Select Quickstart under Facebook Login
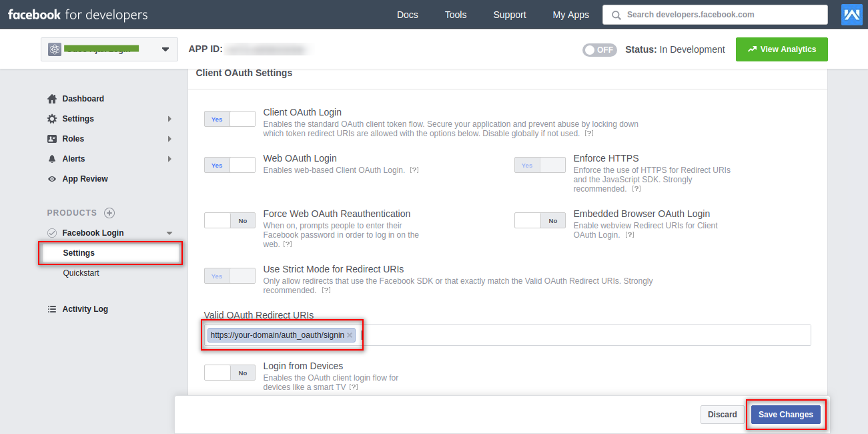The width and height of the screenshot is (868, 434). [x=81, y=273]
